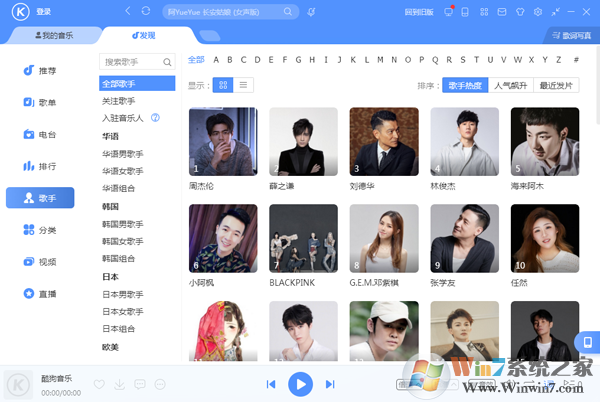Open 直播 in the sidebar

click(x=40, y=293)
